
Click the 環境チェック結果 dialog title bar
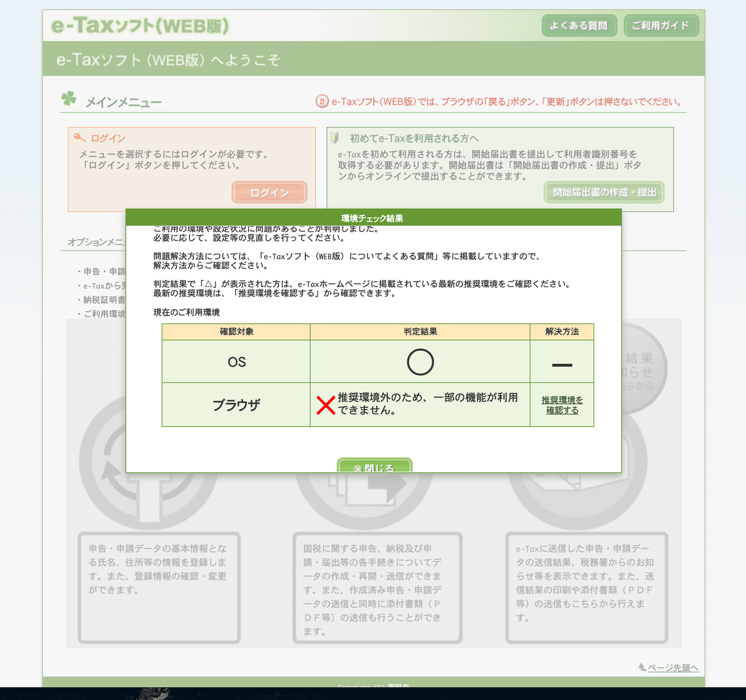pyautogui.click(x=373, y=218)
